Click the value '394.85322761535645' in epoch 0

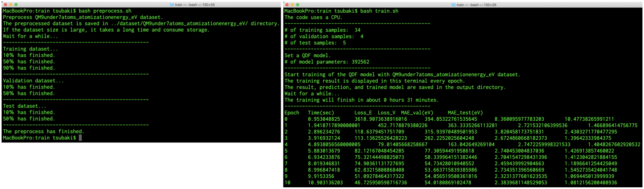[x=451, y=119]
